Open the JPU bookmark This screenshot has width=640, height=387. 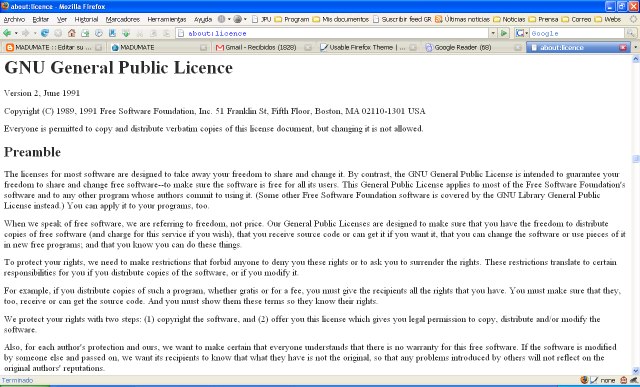point(261,19)
